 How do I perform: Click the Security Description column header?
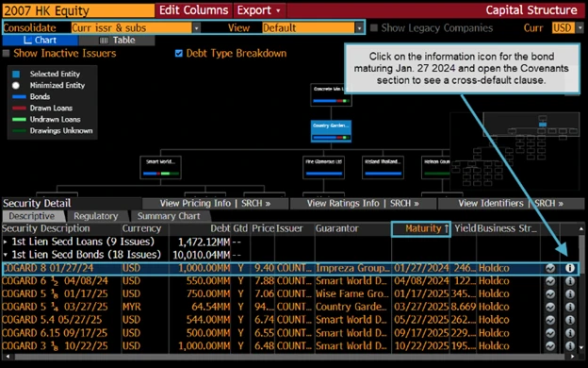(x=46, y=228)
